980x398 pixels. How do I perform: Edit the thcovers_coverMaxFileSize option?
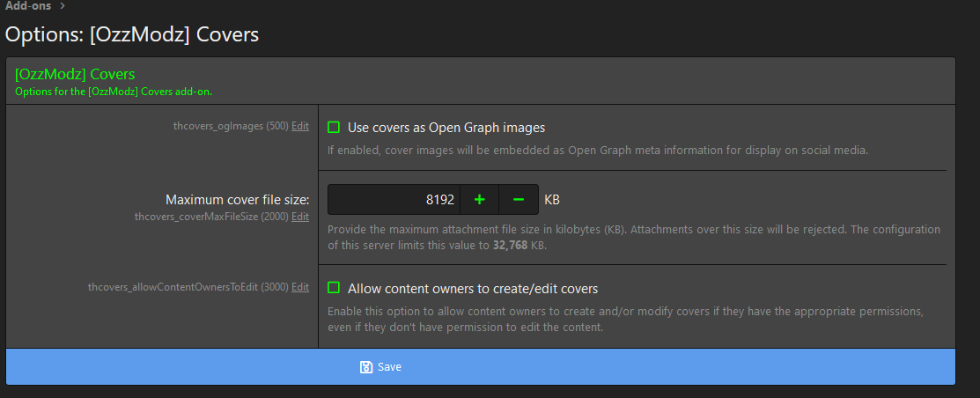[x=300, y=217]
